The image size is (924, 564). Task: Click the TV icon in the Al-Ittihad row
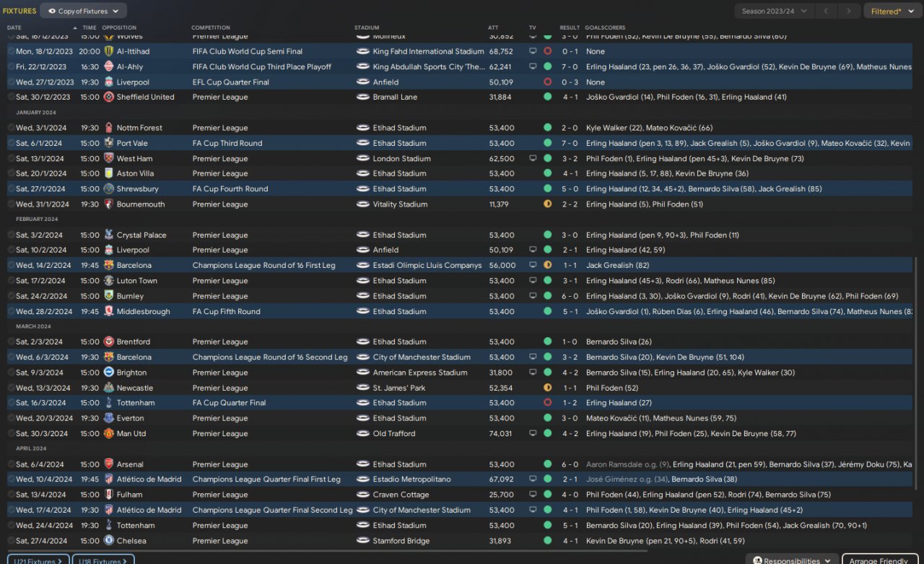pyautogui.click(x=533, y=51)
